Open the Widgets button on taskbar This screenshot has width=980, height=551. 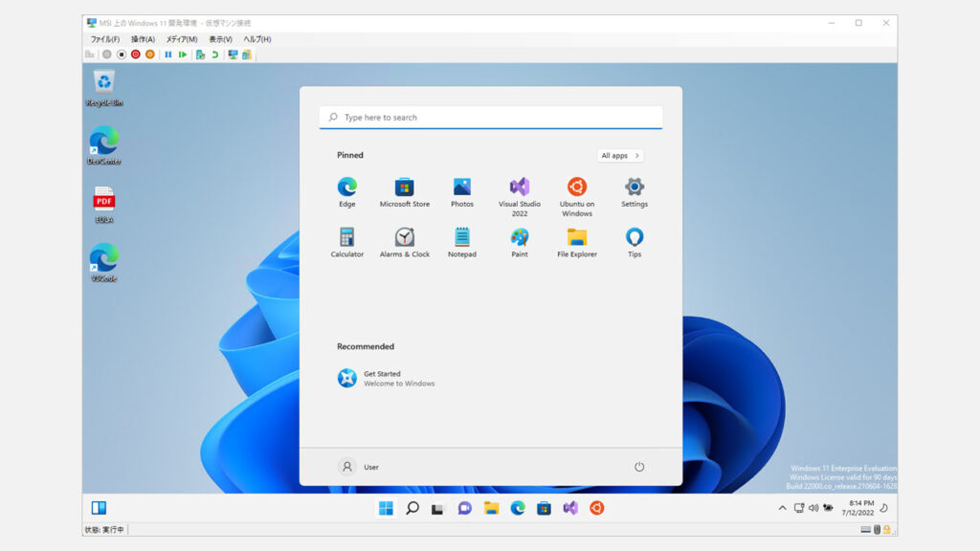click(99, 508)
